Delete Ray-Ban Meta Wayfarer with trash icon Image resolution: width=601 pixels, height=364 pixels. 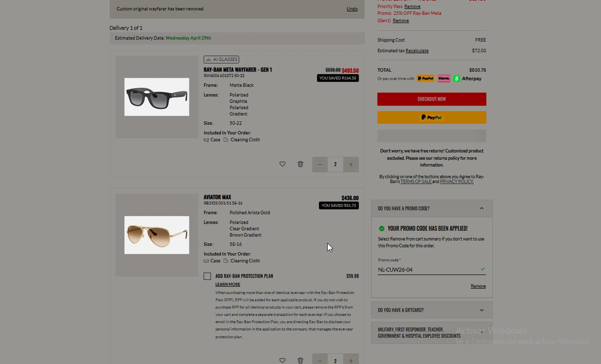(x=300, y=164)
